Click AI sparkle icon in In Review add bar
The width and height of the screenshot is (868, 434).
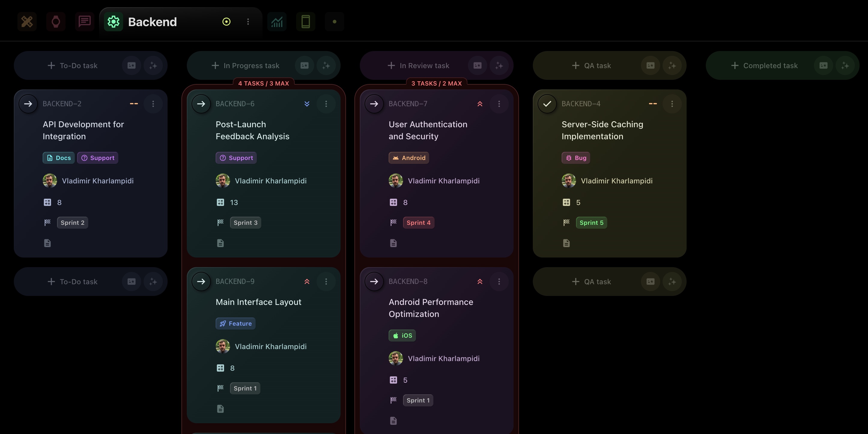point(499,65)
